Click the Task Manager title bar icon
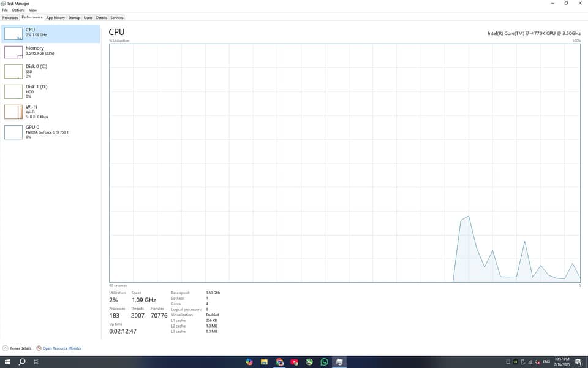 pos(3,4)
